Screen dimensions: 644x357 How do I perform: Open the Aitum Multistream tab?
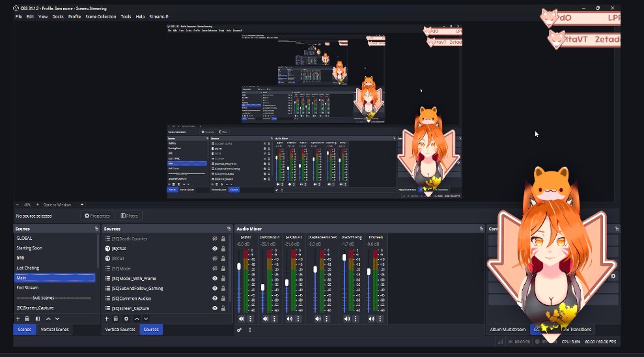[x=508, y=330]
